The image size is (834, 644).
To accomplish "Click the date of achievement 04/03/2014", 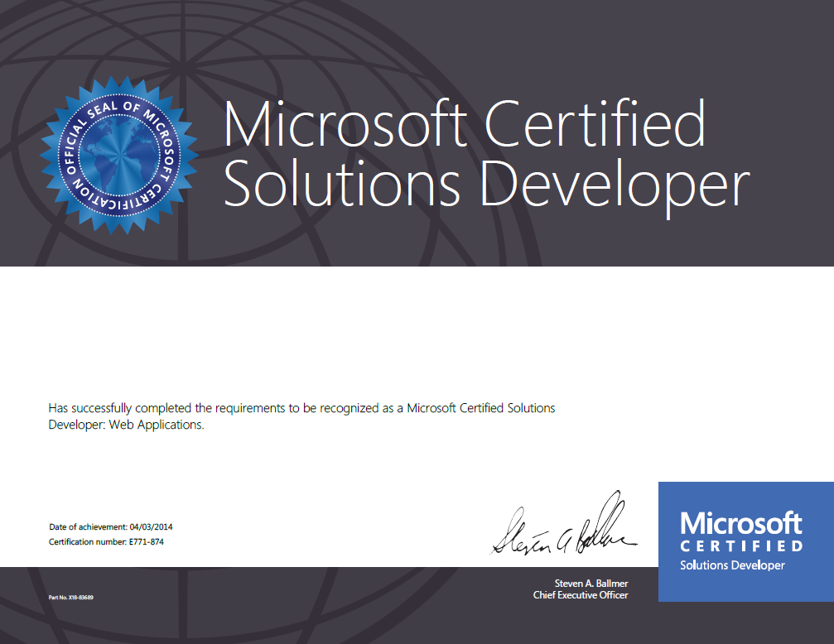I will (147, 526).
